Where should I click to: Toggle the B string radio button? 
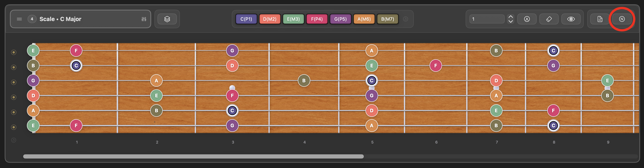tap(14, 67)
